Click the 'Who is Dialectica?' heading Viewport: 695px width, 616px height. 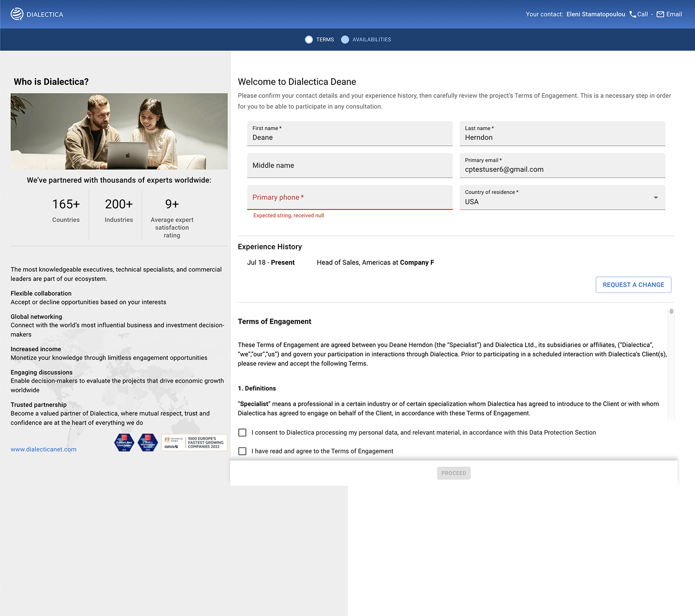(51, 82)
